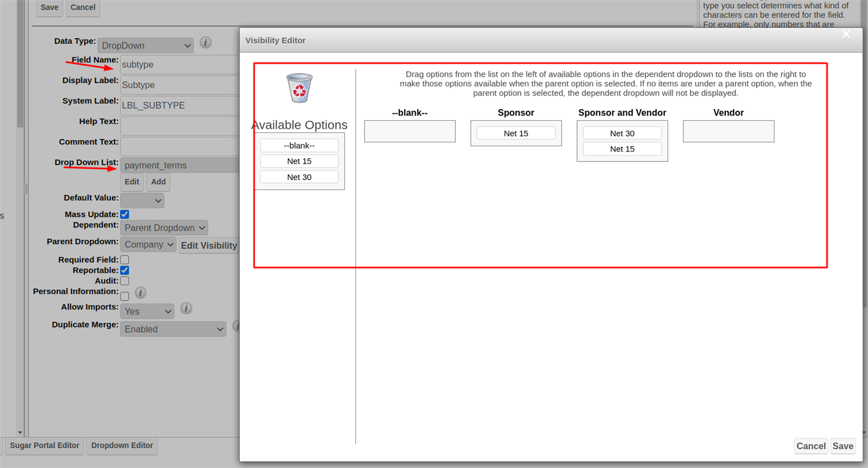Click the empty --blank-- parent list box
Viewport: 868px width, 468px height.
point(410,131)
